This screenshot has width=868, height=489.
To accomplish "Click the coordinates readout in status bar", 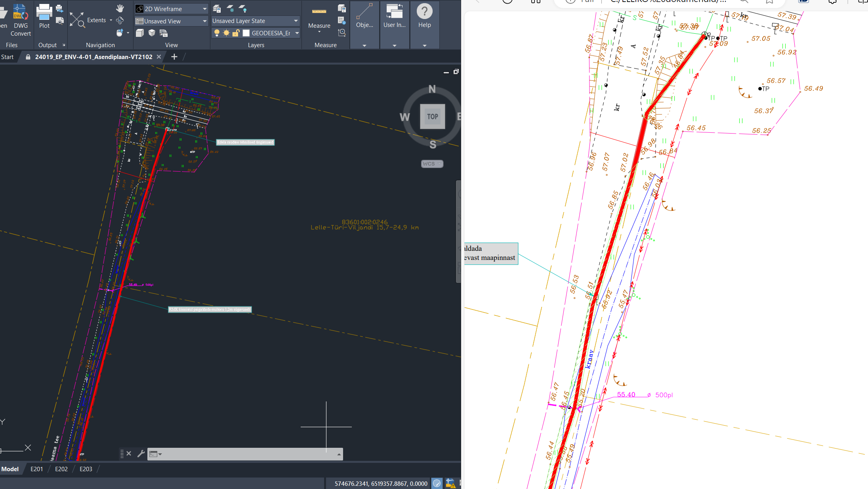I will tap(381, 483).
